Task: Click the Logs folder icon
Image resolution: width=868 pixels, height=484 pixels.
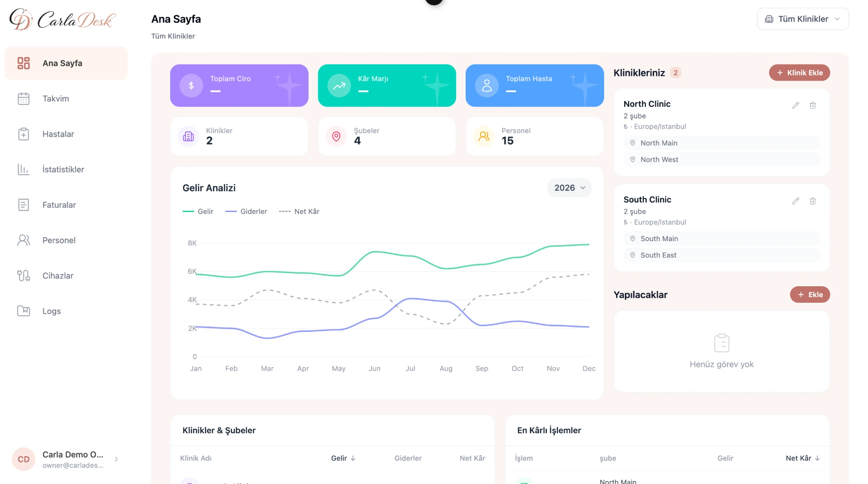Action: coord(23,311)
